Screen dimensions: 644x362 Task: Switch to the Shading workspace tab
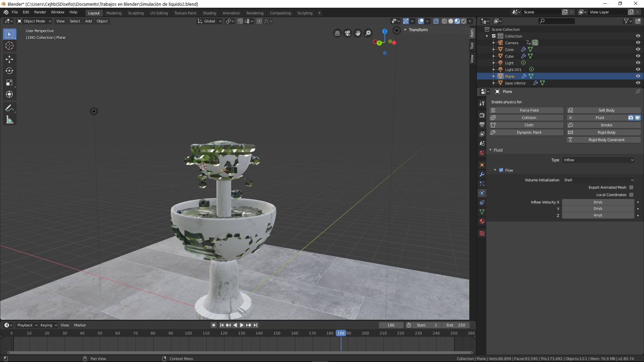(209, 13)
